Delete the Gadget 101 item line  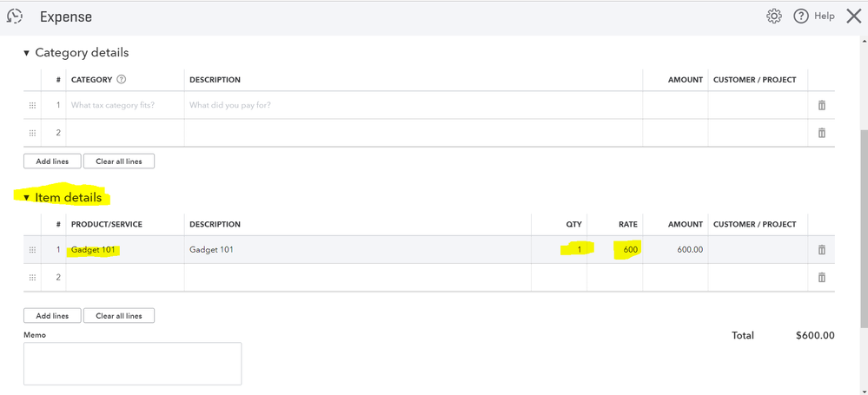click(x=821, y=250)
